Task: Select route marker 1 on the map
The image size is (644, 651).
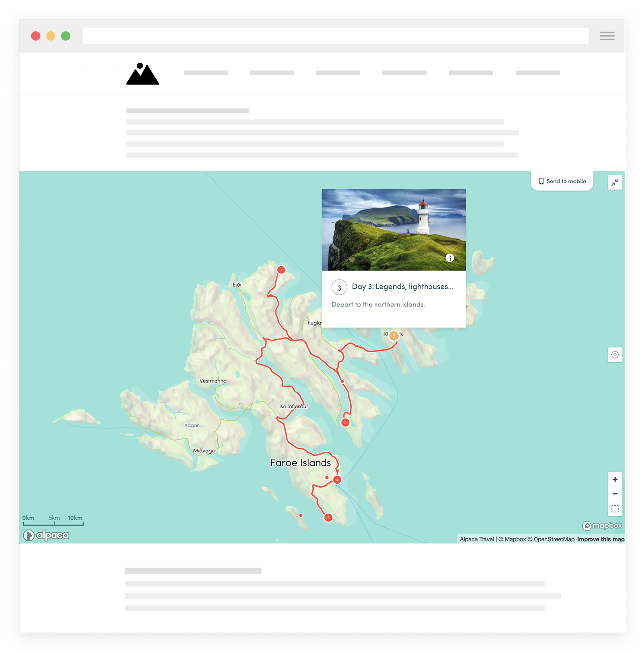Action: coord(281,270)
